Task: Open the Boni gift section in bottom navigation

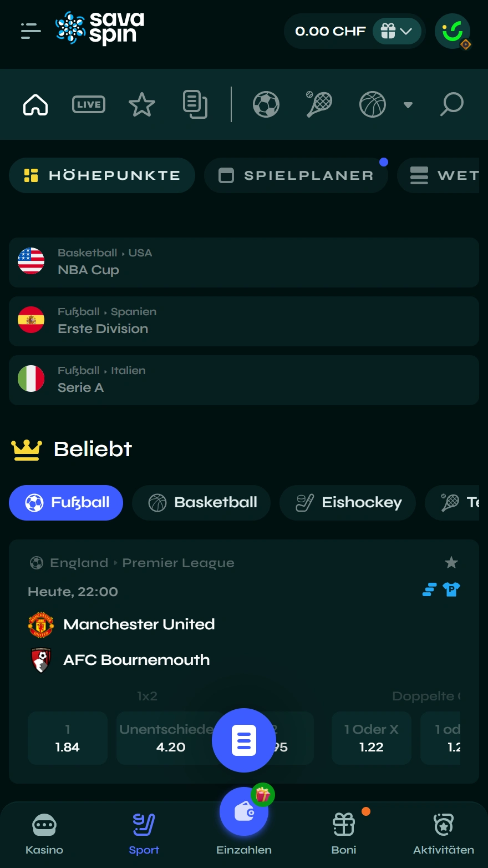Action: click(x=343, y=831)
